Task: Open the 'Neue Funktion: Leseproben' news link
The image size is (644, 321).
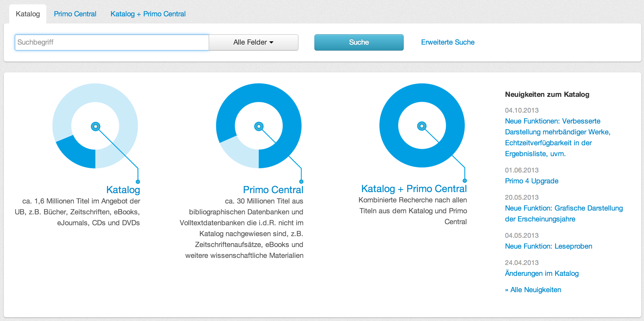Action: 548,246
